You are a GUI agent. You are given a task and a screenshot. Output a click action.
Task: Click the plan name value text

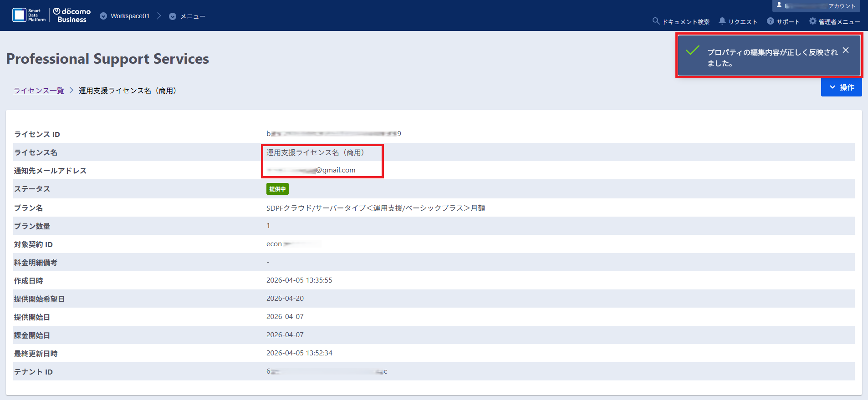(x=375, y=208)
